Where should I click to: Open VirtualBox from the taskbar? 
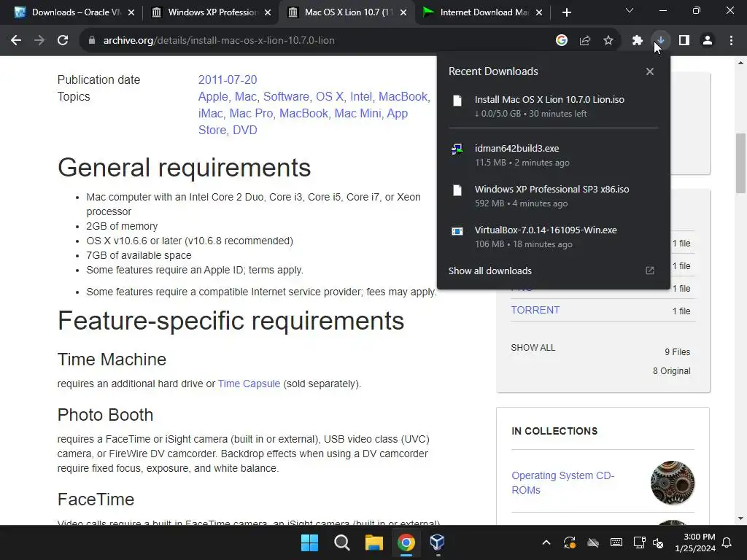click(x=438, y=542)
